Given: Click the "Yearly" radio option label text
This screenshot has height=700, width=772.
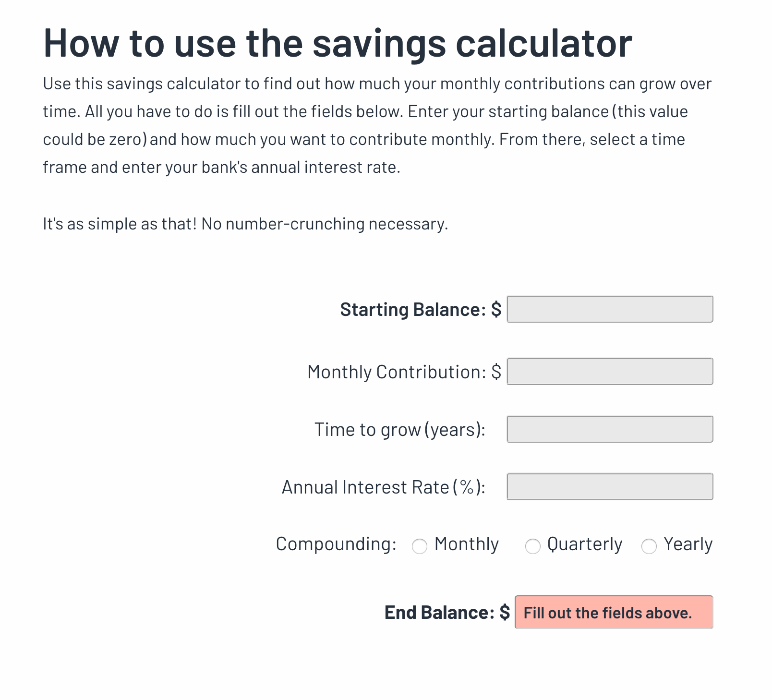Looking at the screenshot, I should [x=688, y=544].
